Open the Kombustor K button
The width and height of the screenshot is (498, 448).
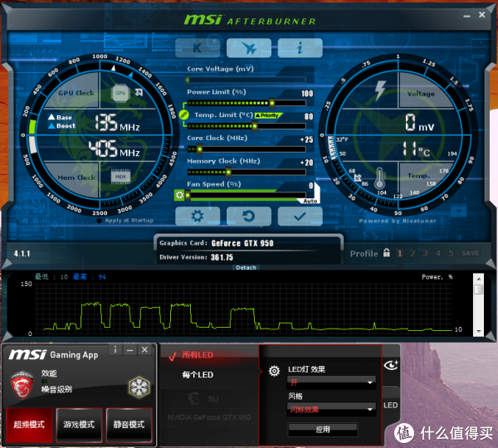pyautogui.click(x=198, y=48)
